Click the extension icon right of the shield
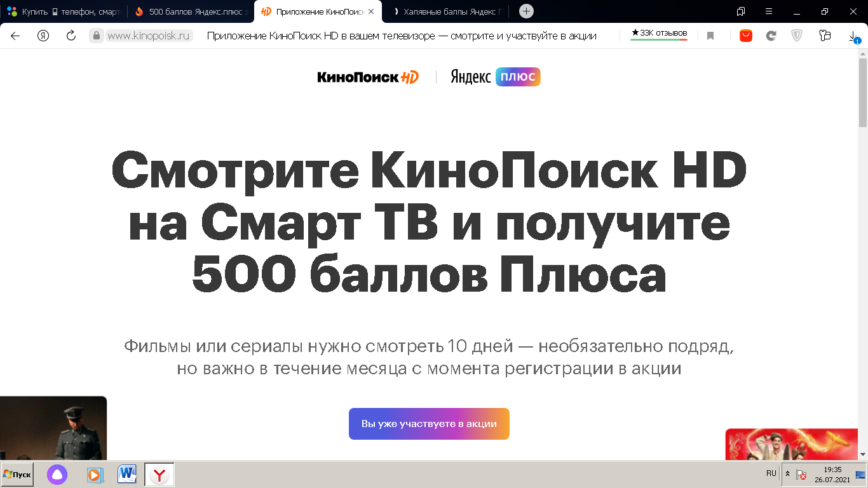868x488 pixels. point(825,36)
